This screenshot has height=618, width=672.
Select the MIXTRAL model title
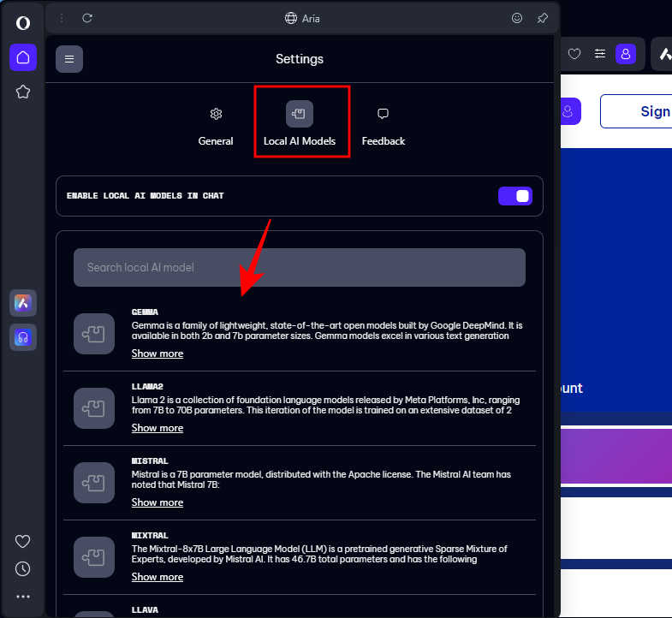(150, 536)
